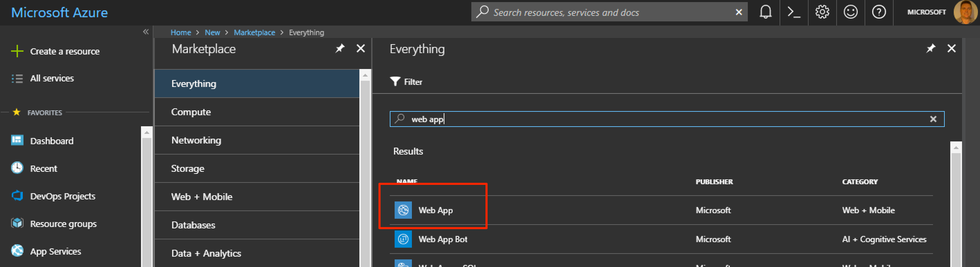Sort by PUBLISHER column header
This screenshot has height=267, width=980.
point(714,182)
